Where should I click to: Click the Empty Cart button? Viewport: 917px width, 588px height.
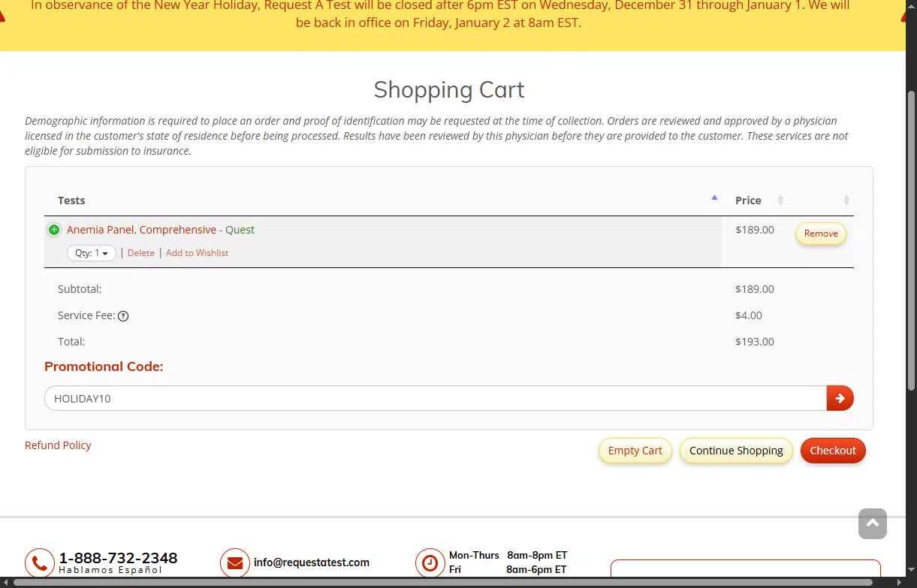[635, 451]
